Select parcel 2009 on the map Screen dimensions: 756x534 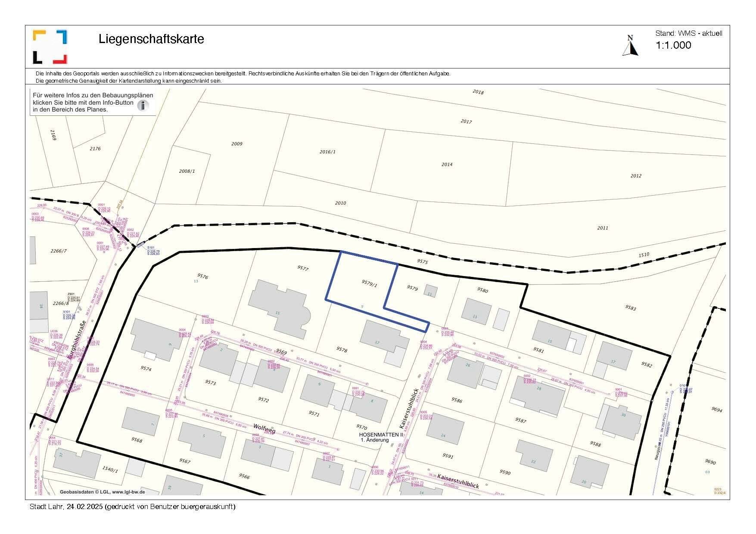236,144
